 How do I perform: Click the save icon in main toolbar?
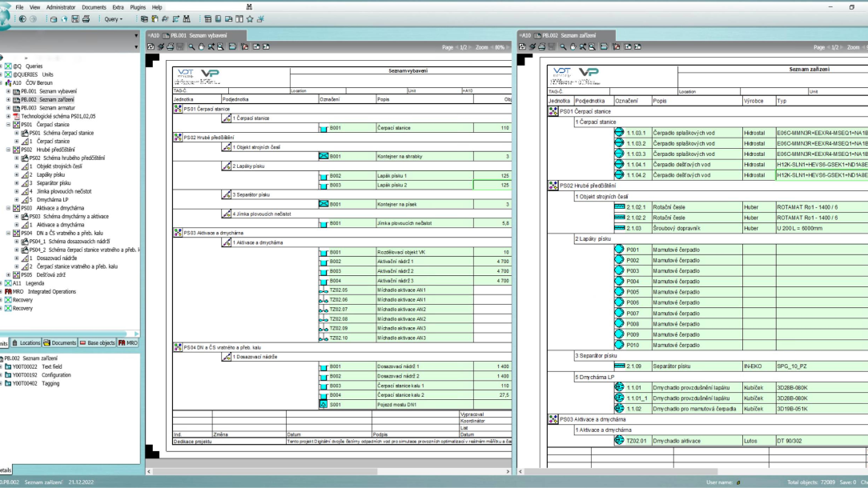tap(75, 19)
